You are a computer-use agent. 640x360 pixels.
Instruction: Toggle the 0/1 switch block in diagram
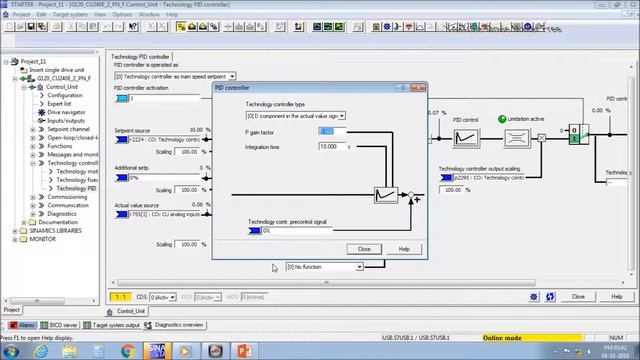(578, 134)
